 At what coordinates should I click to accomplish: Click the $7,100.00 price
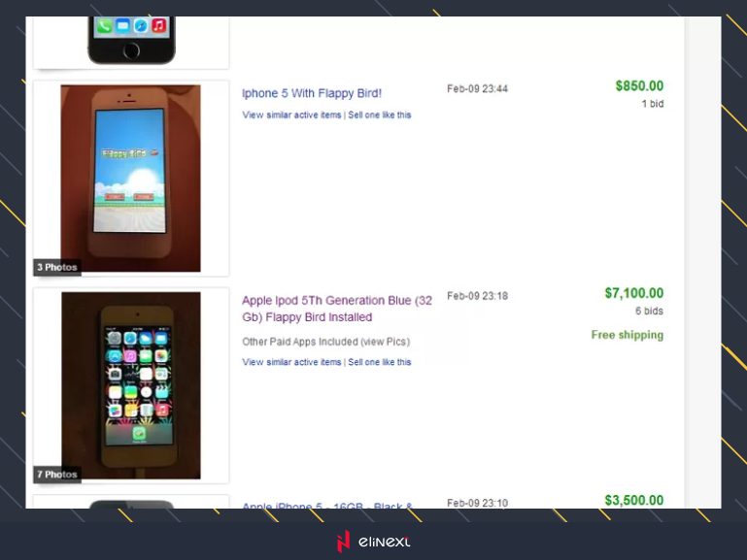633,293
